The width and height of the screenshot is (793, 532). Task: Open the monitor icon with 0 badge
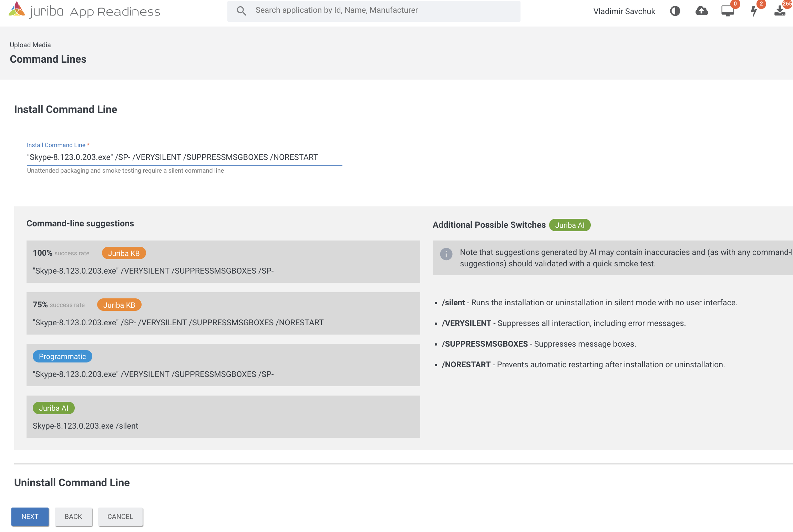point(728,11)
